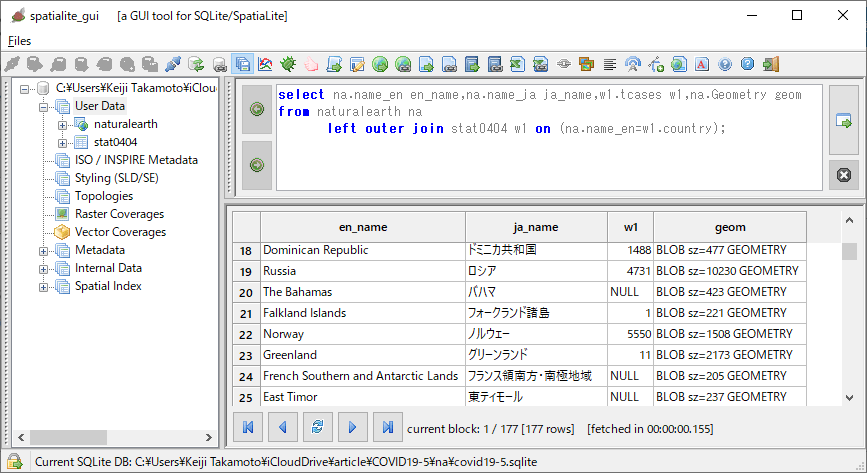Click the 'Falkland Islands' cell

363,313
